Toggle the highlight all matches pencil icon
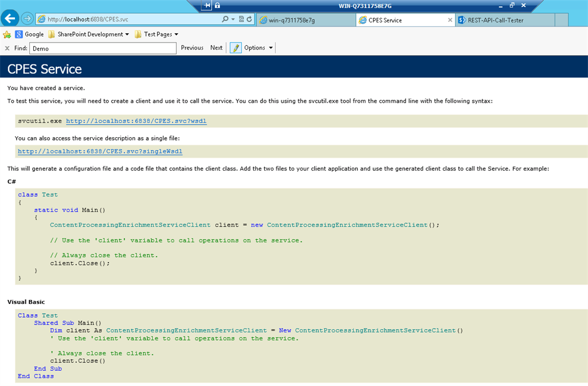This screenshot has width=588, height=386. point(235,48)
